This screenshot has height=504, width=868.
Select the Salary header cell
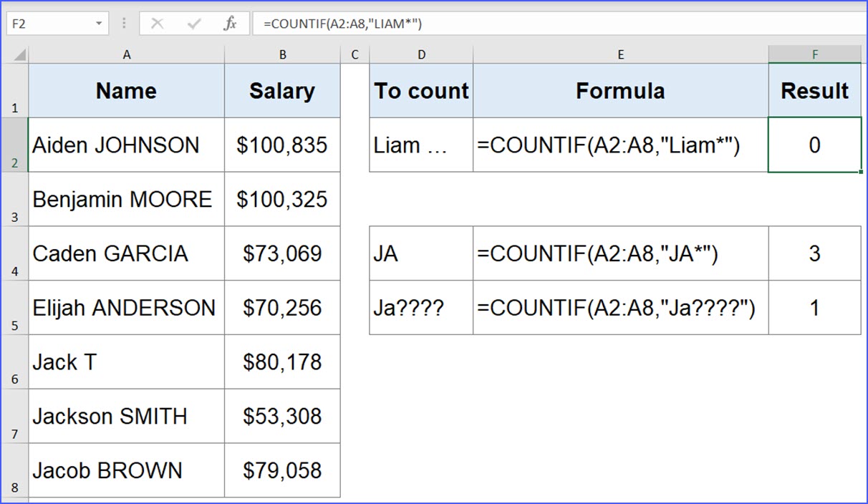coord(282,91)
